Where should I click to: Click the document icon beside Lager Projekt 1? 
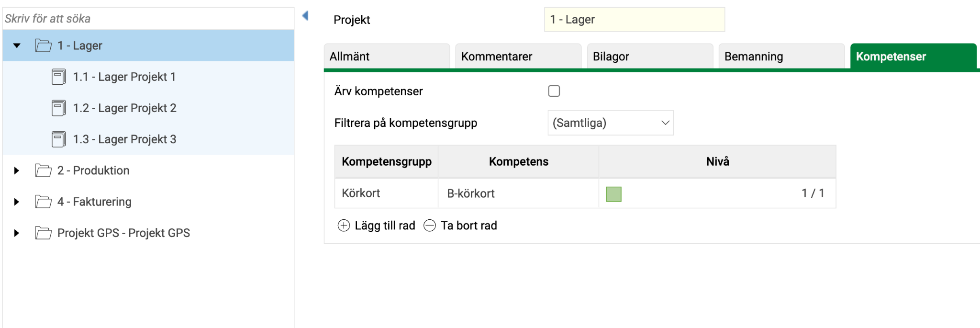pyautogui.click(x=59, y=77)
